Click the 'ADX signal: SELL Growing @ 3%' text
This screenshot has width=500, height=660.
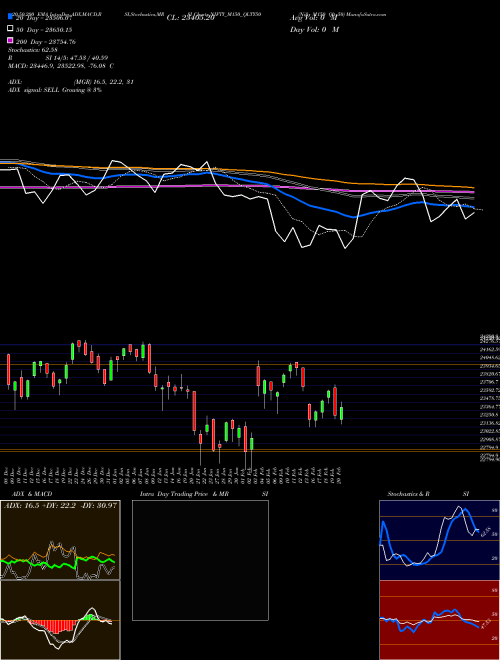click(x=55, y=90)
